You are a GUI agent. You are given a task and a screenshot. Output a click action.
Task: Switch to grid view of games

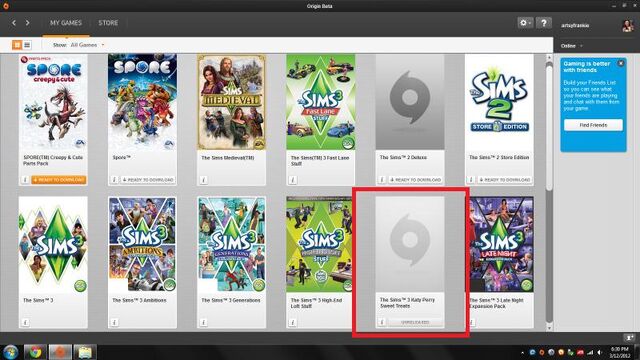(x=17, y=45)
